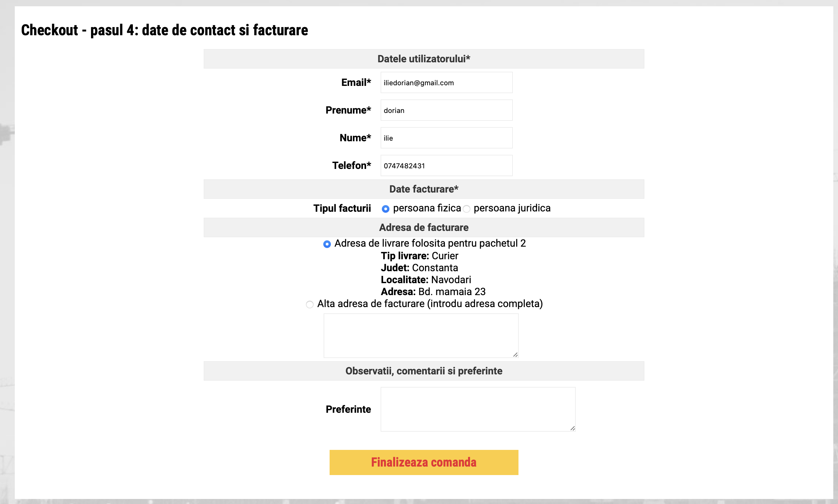Screen dimensions: 838x504
Task: Click into the Nume text field
Action: [x=446, y=138]
